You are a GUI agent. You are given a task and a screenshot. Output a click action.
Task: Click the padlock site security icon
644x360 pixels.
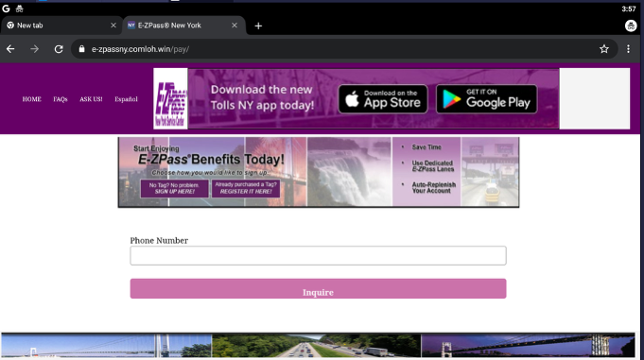tap(81, 49)
